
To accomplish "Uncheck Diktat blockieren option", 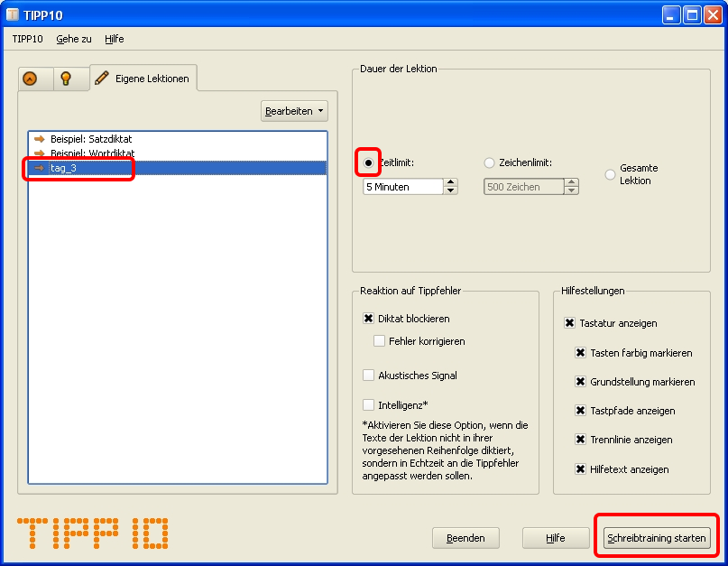I will pos(368,319).
